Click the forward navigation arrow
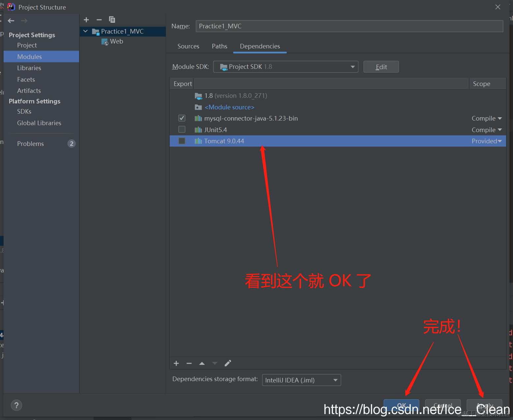The width and height of the screenshot is (513, 420). [24, 21]
